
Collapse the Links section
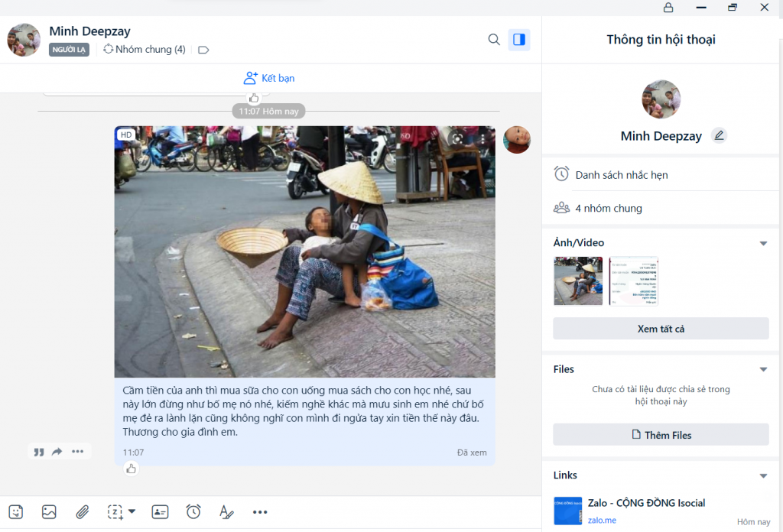tap(762, 476)
